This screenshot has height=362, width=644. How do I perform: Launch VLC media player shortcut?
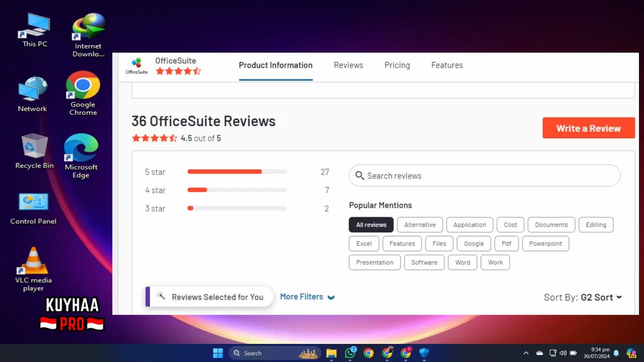tap(33, 269)
